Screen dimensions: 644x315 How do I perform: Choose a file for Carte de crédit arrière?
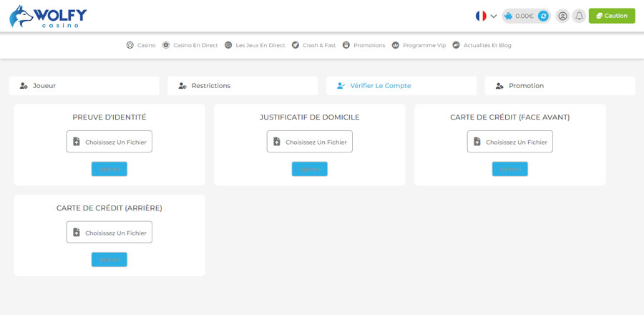pos(109,232)
